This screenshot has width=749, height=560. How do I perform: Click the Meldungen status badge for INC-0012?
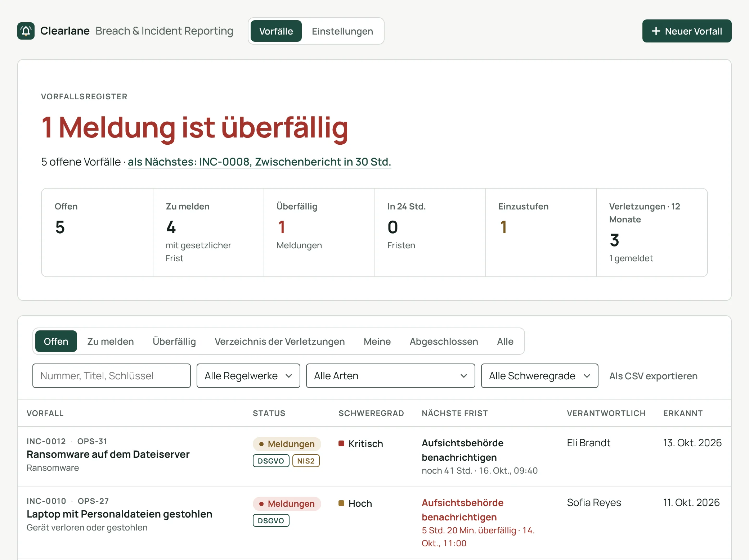point(287,444)
